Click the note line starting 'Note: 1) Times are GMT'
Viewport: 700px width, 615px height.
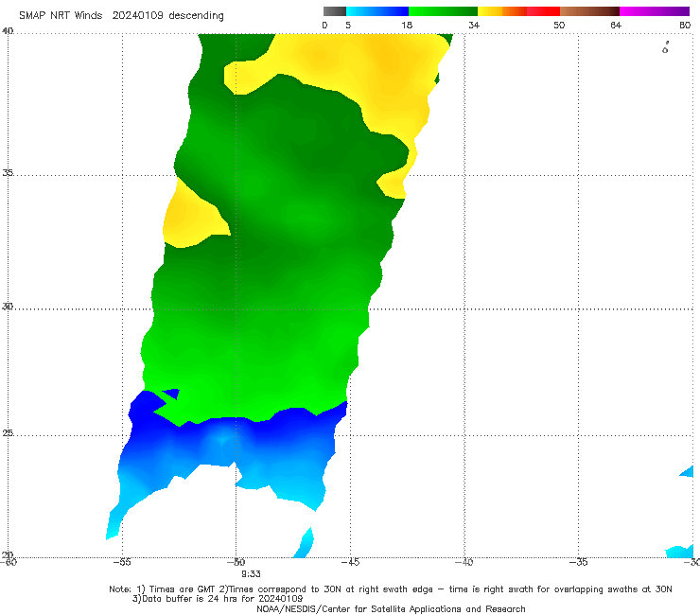[391, 589]
